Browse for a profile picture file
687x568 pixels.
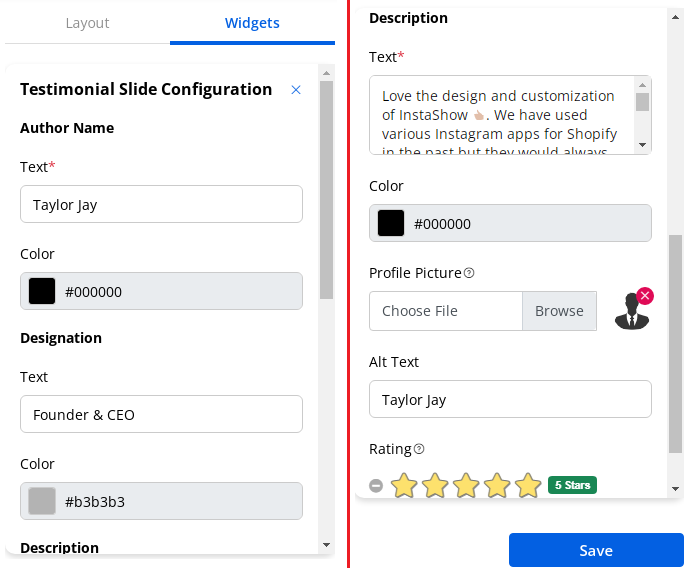pos(559,311)
